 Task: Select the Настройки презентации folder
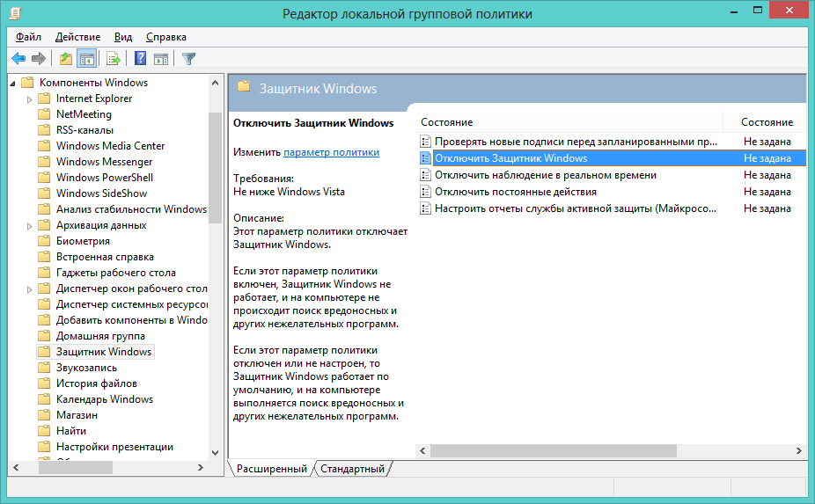(114, 447)
